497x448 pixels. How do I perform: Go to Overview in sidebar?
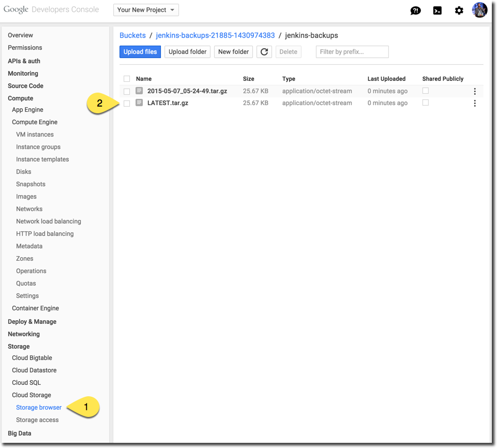(20, 35)
